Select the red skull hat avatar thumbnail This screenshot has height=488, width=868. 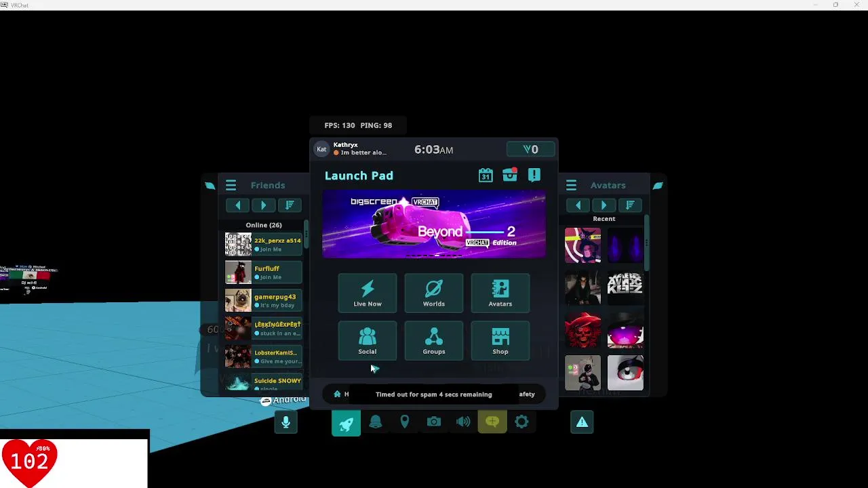[583, 330]
